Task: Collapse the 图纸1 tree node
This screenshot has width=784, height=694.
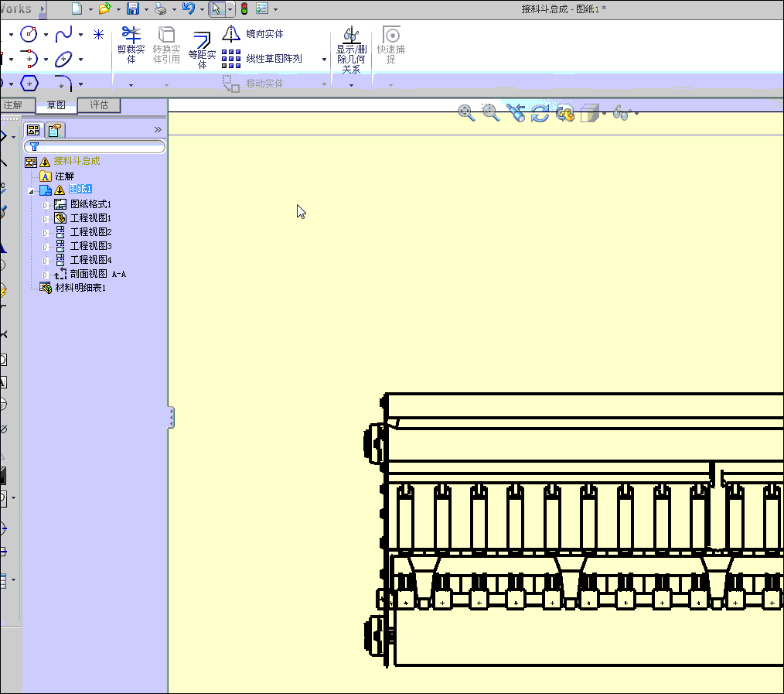Action: (x=31, y=191)
